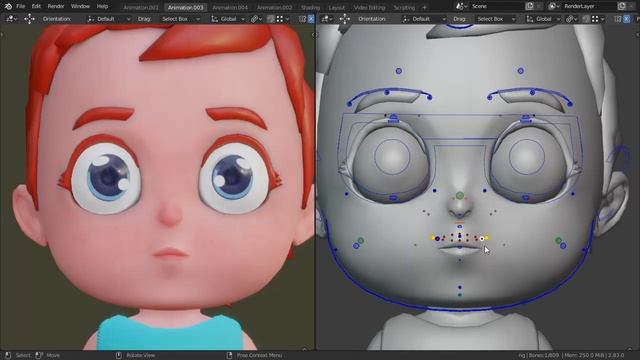The image size is (640, 360).
Task: Open the view layer browse icon
Action: click(x=554, y=6)
